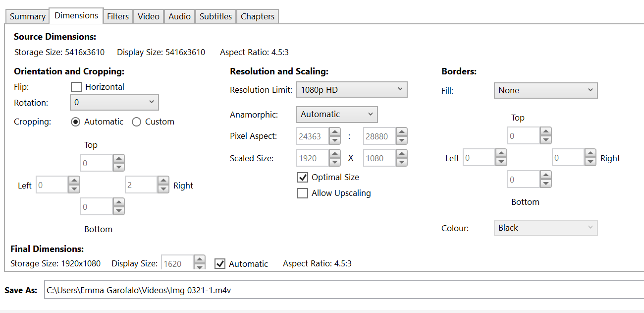The width and height of the screenshot is (644, 313).
Task: Decrease the cropping Right value with down arrow
Action: click(163, 189)
